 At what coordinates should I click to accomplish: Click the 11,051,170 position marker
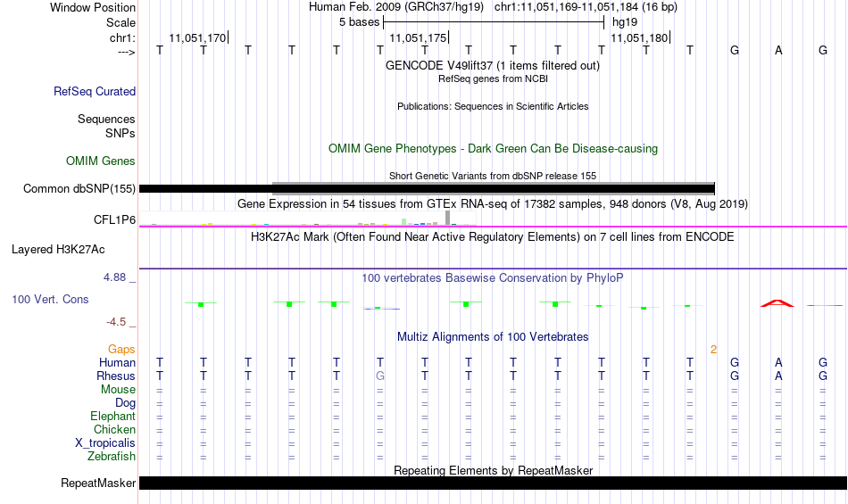[198, 37]
